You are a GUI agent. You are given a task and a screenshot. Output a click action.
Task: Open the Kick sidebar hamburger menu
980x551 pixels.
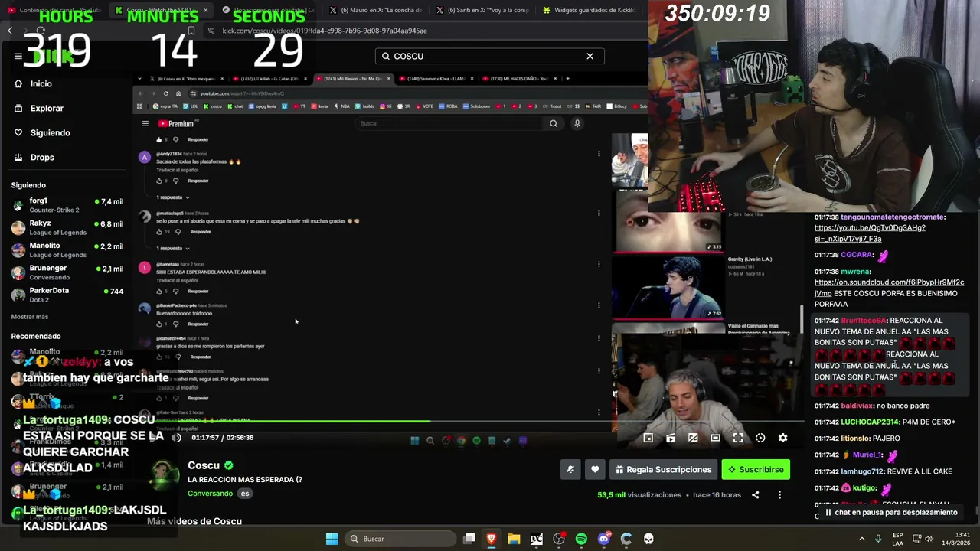18,56
